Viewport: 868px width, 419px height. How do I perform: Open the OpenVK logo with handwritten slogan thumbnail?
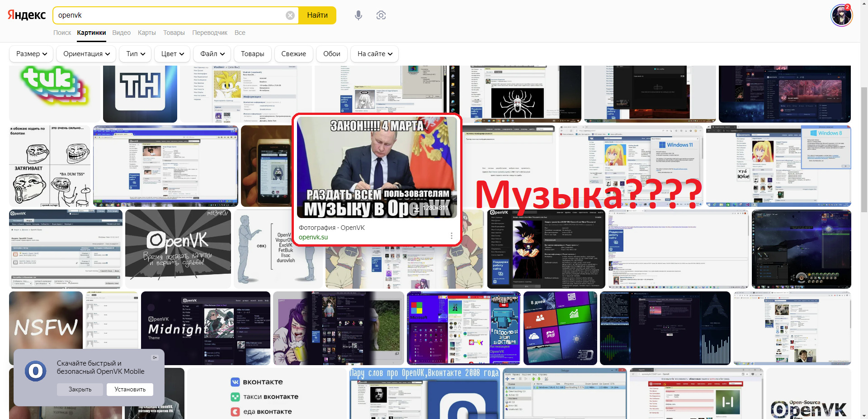(x=178, y=249)
